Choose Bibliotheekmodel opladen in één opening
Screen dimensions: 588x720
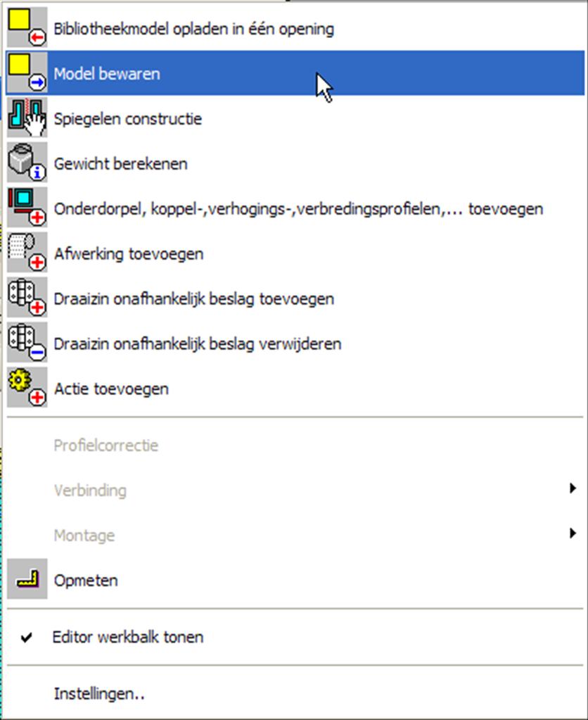pos(295,28)
